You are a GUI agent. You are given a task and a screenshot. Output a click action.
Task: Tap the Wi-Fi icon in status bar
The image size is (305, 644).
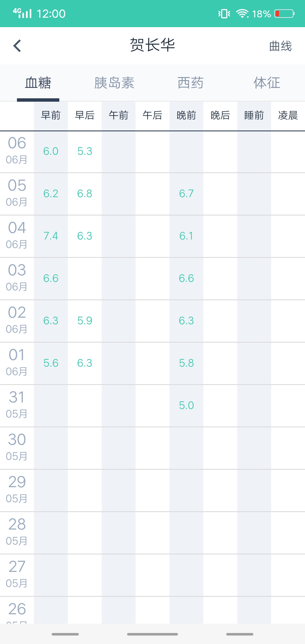point(242,14)
